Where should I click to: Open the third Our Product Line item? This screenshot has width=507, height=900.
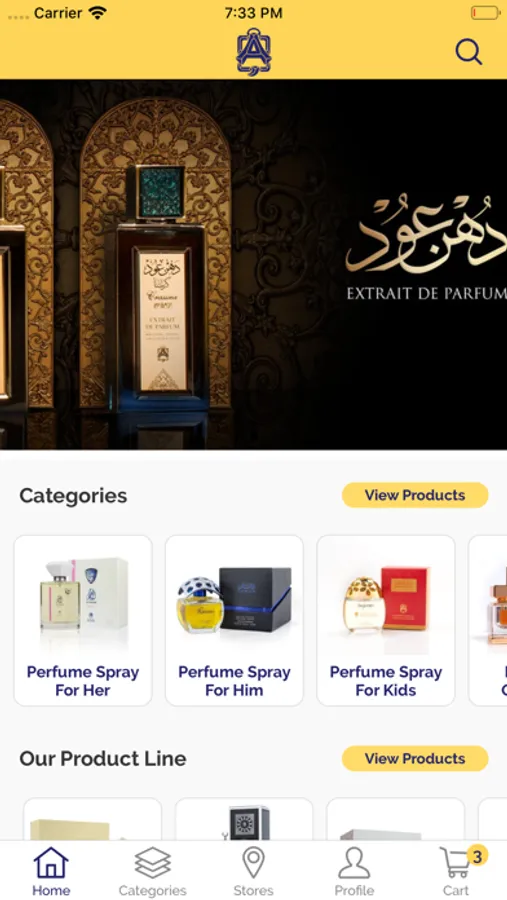click(396, 820)
